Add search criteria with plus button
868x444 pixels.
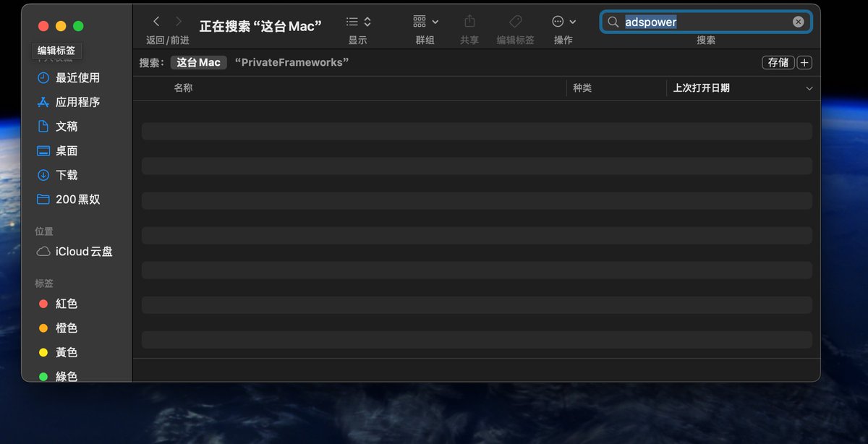pos(804,63)
